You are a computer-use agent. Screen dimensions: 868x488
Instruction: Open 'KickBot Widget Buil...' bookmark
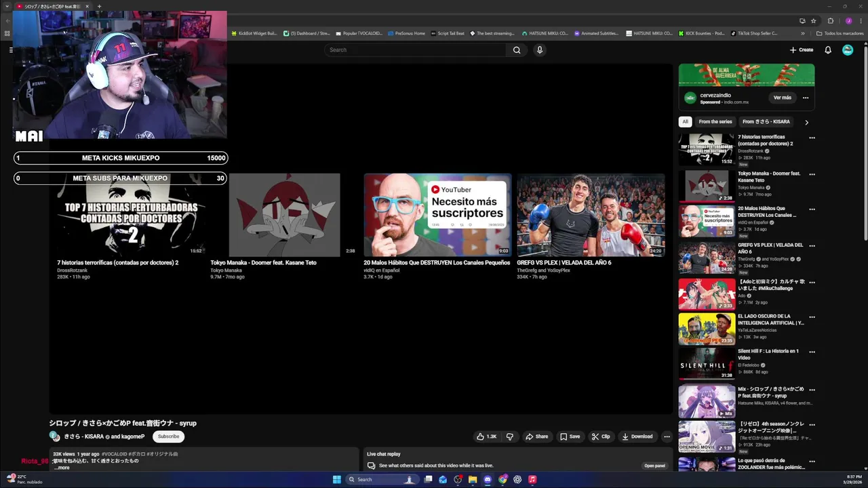[254, 33]
